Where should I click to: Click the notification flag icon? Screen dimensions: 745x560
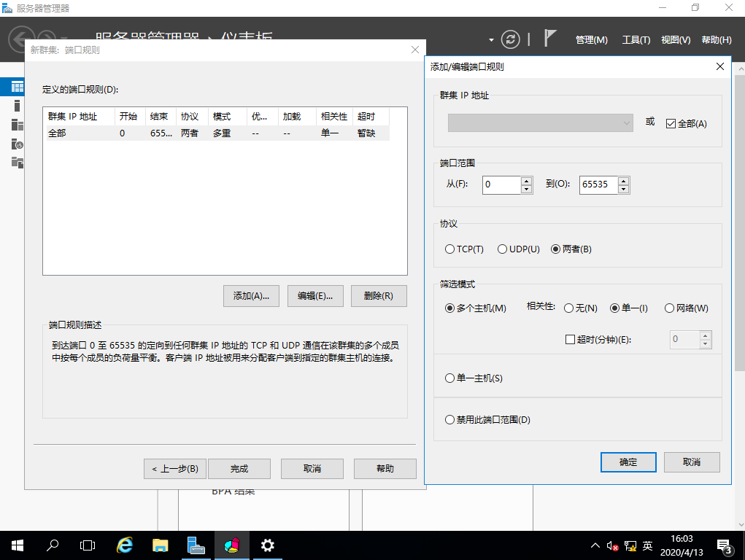[x=549, y=39]
